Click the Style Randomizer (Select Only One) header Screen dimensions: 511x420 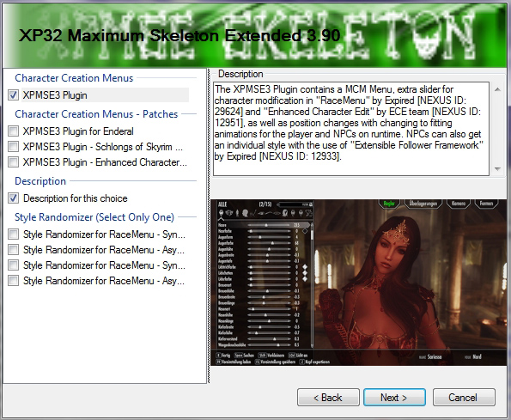(94, 217)
